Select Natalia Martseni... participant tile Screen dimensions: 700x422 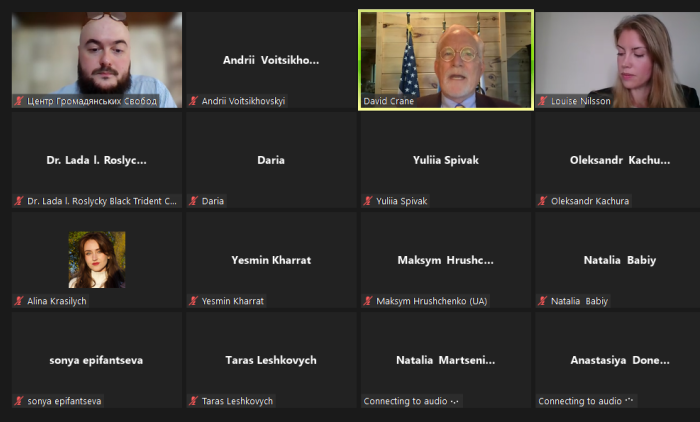pyautogui.click(x=446, y=360)
